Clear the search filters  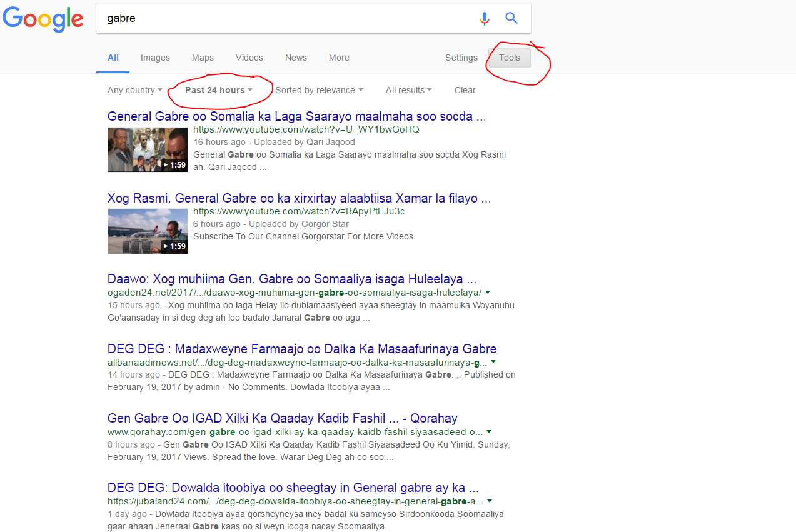coord(465,90)
